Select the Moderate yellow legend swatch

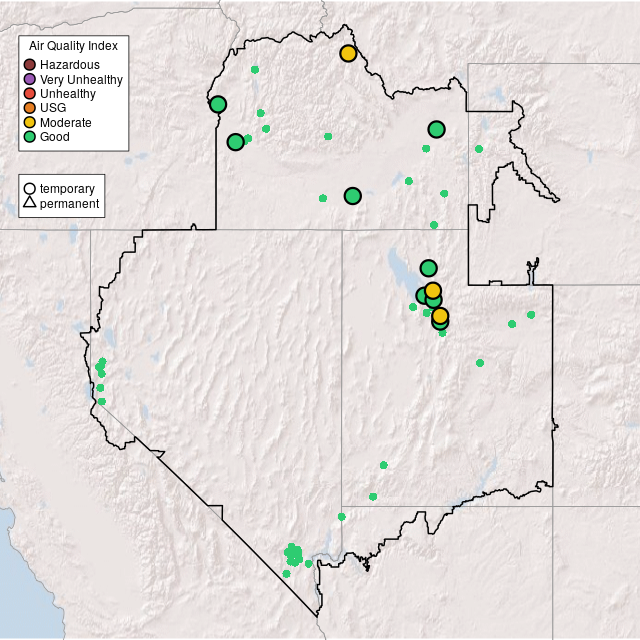click(x=30, y=122)
